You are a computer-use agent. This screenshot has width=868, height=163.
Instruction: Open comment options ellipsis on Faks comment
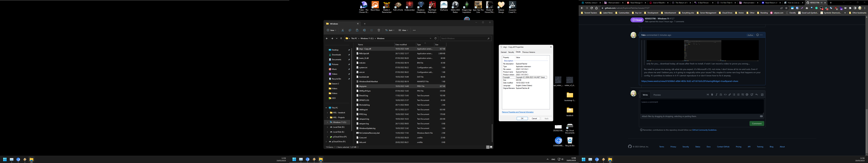tap(761, 35)
